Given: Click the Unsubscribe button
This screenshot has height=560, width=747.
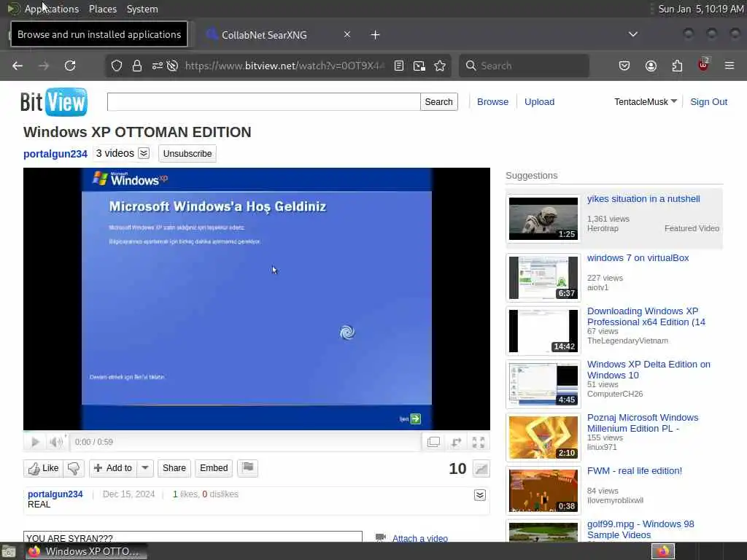Looking at the screenshot, I should coord(187,154).
